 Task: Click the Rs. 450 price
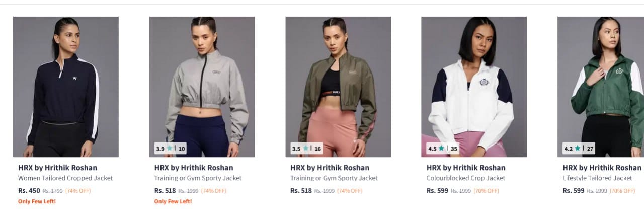click(29, 191)
